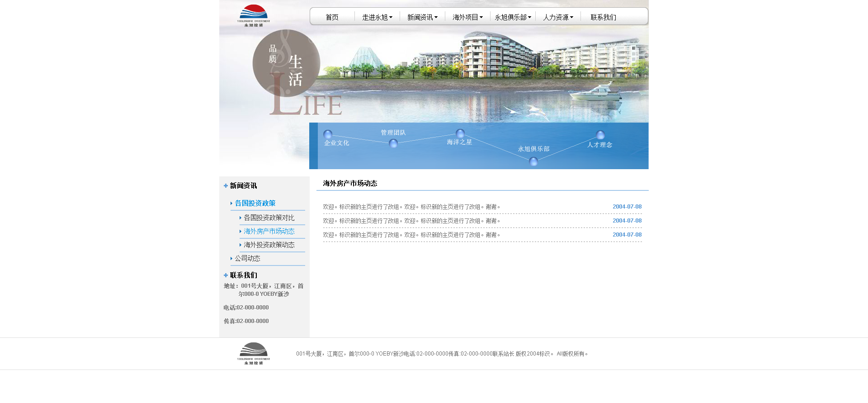Viewport: 868px width, 403px height.
Task: Open the 海外项目 dropdown menu
Action: 467,17
